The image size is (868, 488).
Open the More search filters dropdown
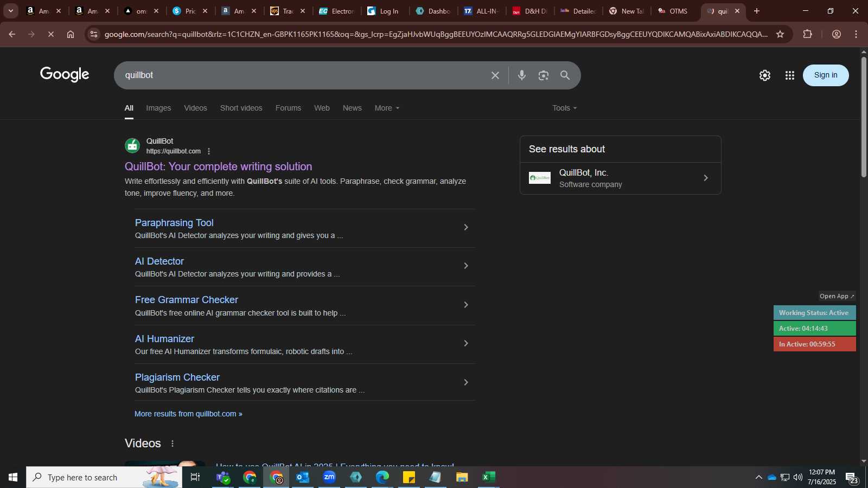(x=387, y=108)
